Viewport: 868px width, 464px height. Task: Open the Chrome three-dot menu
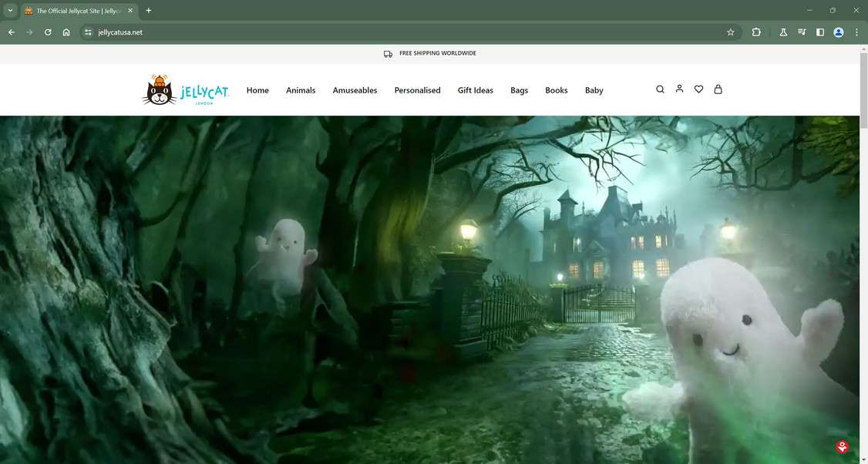click(x=856, y=32)
